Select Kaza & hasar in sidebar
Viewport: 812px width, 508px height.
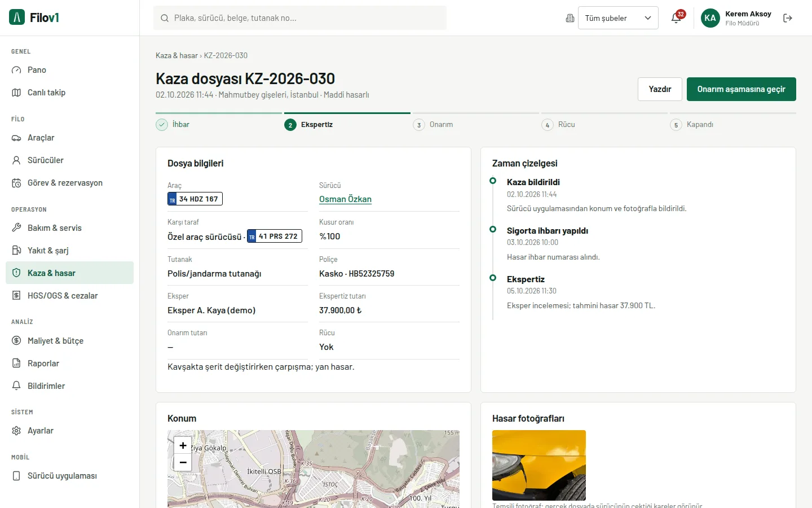point(69,273)
